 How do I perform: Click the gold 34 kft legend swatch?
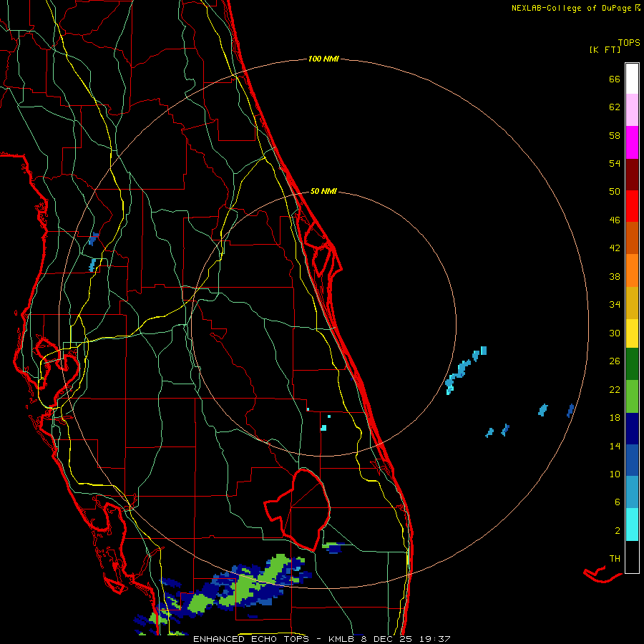632,303
